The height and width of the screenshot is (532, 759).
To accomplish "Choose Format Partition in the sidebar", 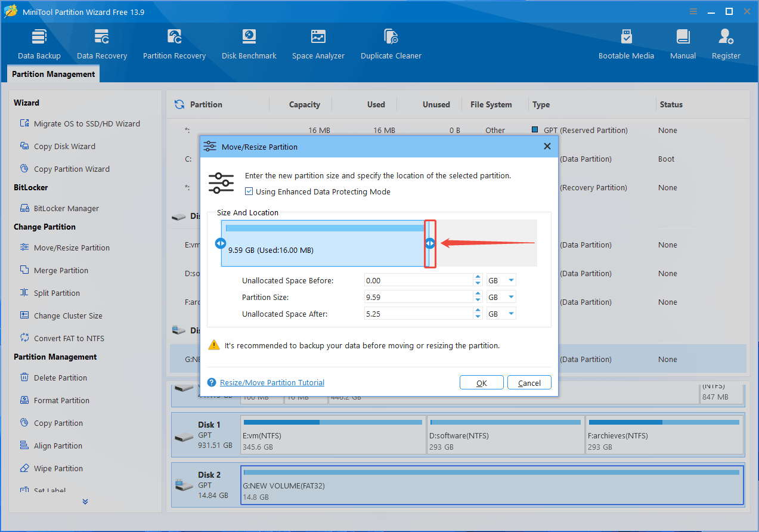I will tap(54, 400).
